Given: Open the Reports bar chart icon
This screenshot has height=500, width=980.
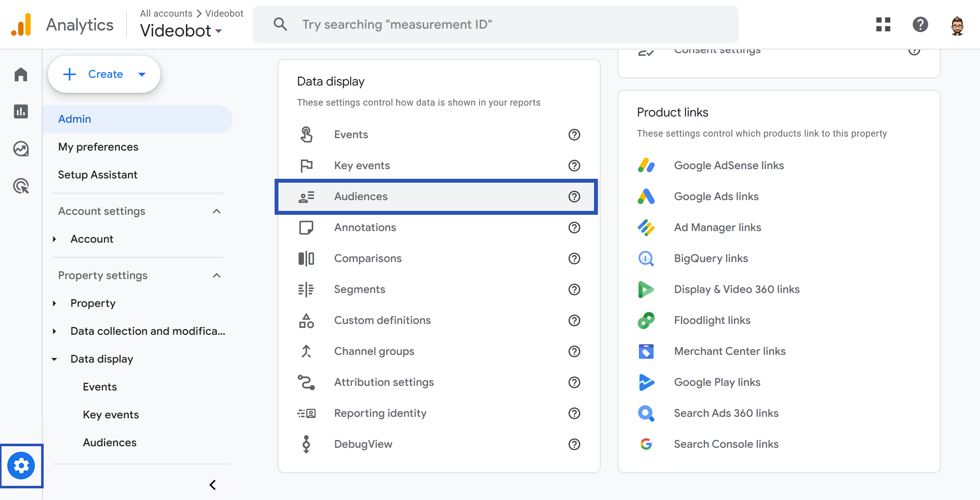Looking at the screenshot, I should 21,111.
